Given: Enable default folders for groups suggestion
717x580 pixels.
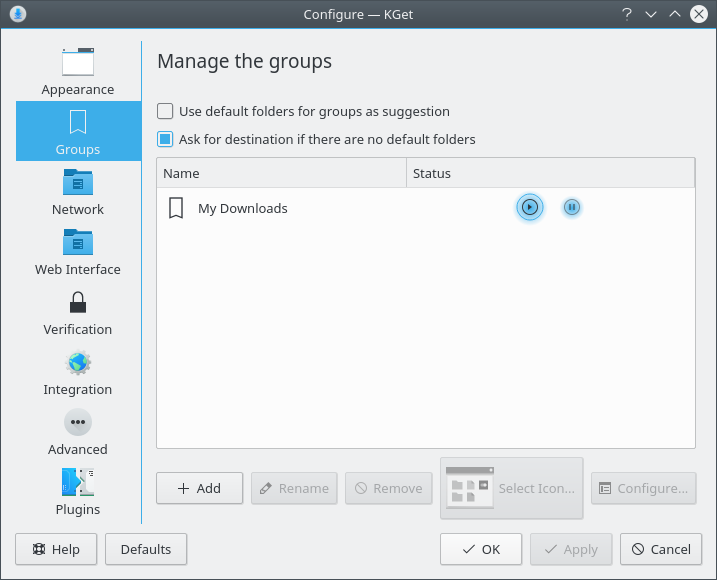Looking at the screenshot, I should (166, 112).
